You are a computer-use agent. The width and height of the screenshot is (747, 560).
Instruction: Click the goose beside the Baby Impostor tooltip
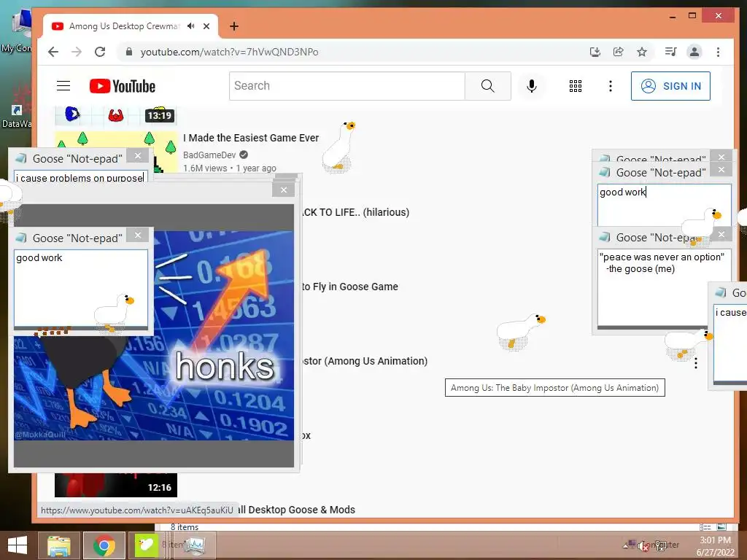tap(521, 331)
